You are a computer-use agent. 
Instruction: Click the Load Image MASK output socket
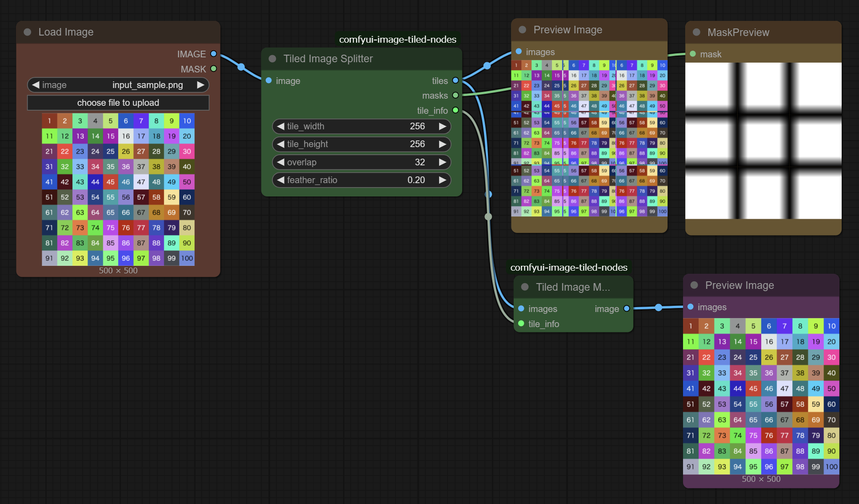pos(213,69)
